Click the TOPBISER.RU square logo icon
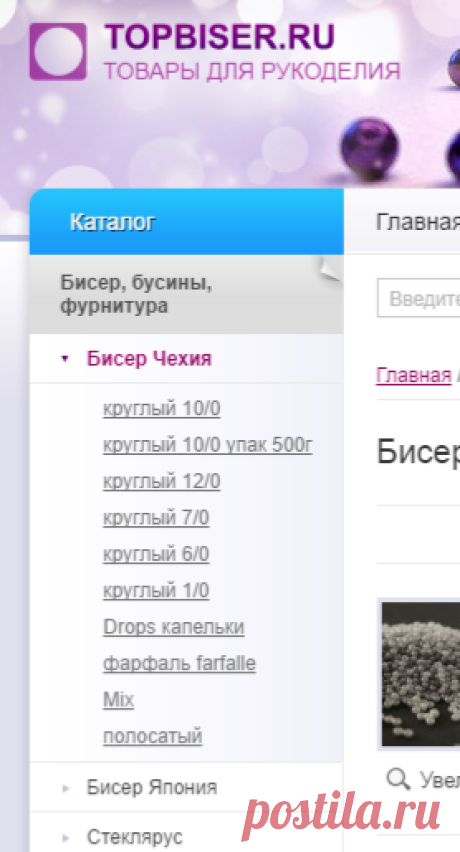Viewport: 460px width, 852px height. coord(58,52)
